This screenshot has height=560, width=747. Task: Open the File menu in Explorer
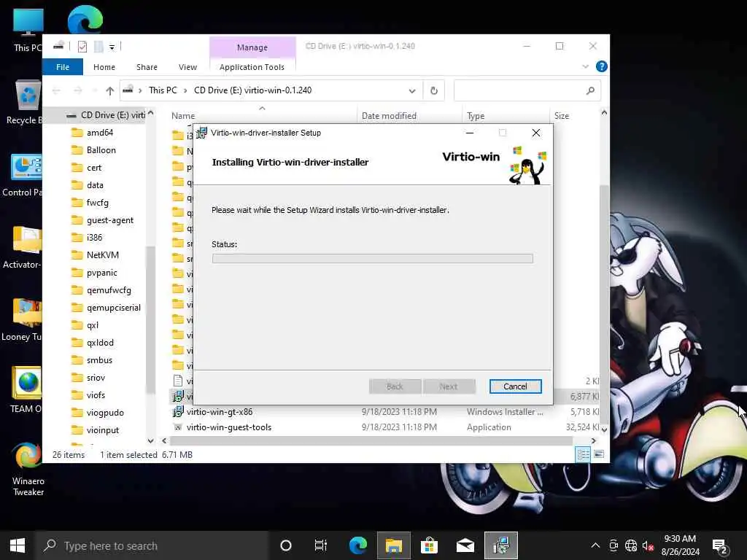coord(63,67)
